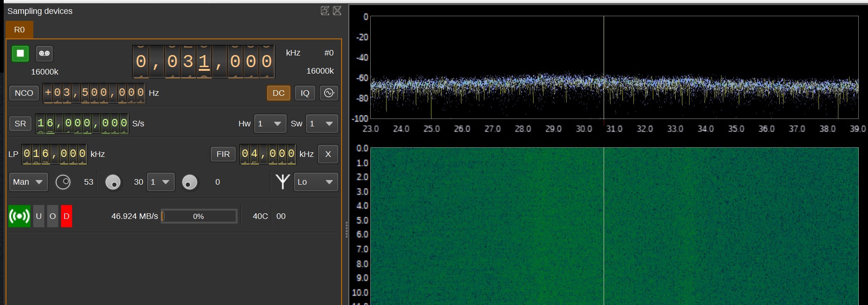Viewport: 868px width, 305px height.
Task: Toggle the SR sample rate button
Action: [x=20, y=124]
